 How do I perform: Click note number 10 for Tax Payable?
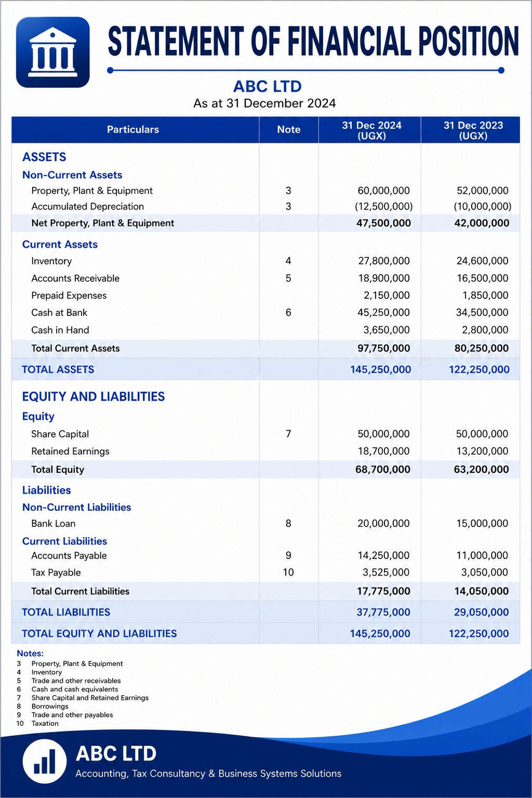(x=288, y=573)
